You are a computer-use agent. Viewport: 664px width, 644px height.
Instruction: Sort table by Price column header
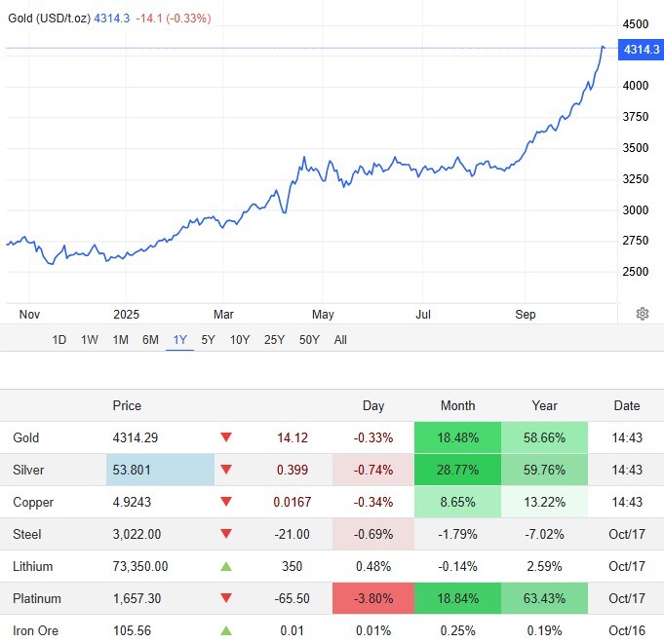click(x=127, y=406)
